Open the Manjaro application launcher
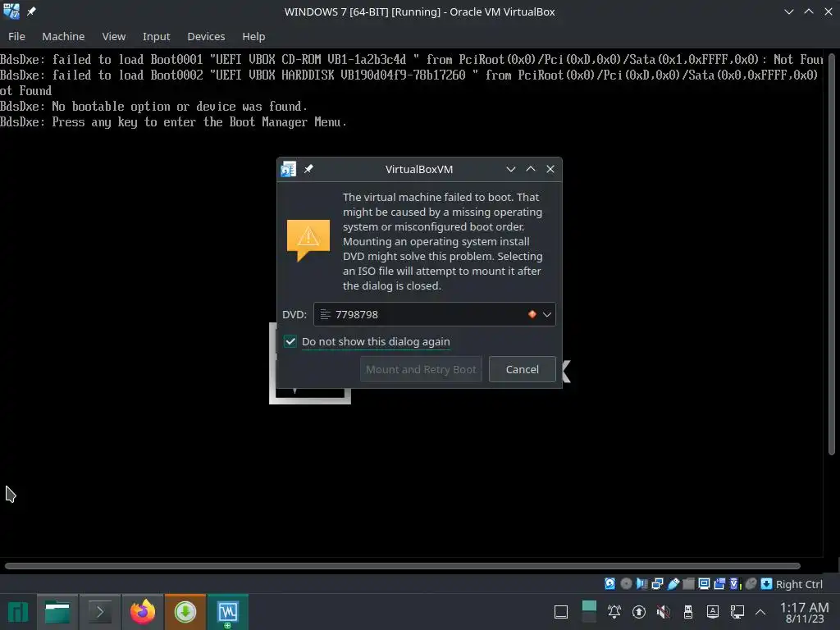840x630 pixels. tap(18, 612)
